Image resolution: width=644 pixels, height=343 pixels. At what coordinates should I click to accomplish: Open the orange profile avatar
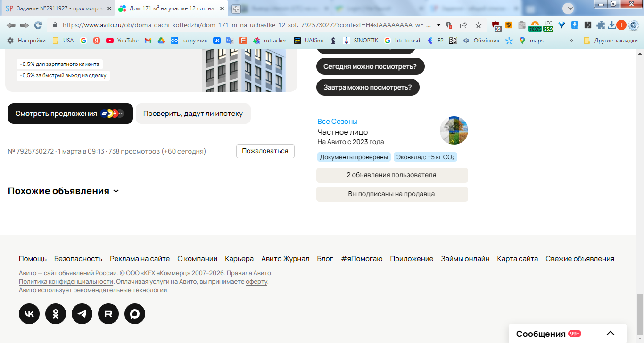621,25
